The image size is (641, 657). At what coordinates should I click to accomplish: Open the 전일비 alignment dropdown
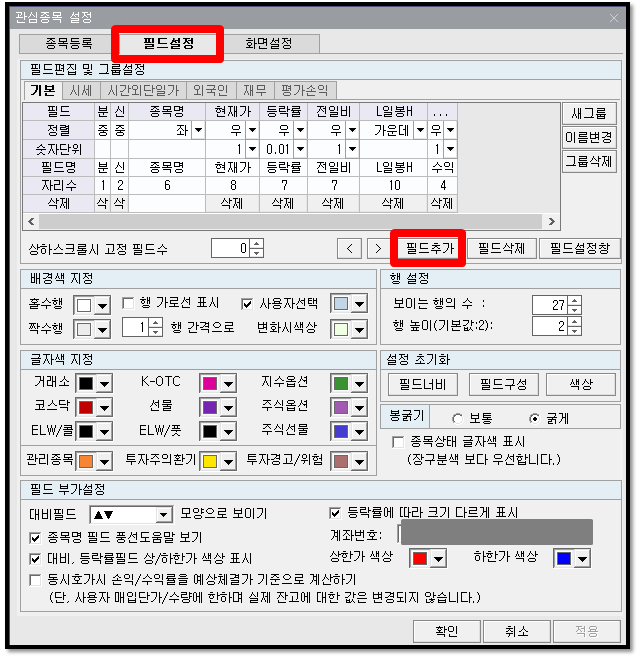point(353,130)
